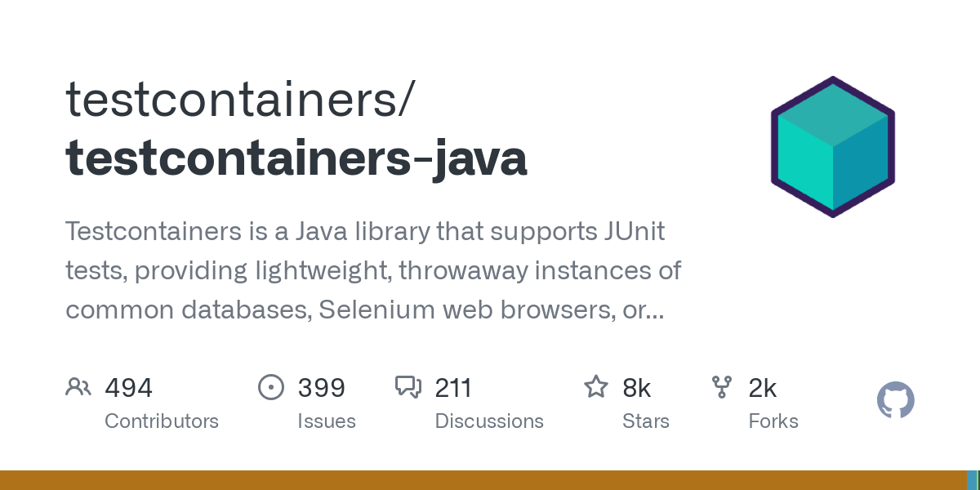Click the brown language bar segment
This screenshot has height=490, width=980.
482,480
